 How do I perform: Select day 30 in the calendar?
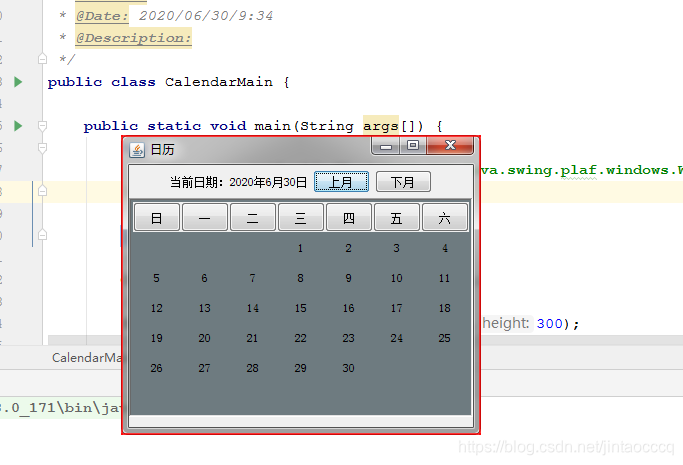(x=348, y=368)
